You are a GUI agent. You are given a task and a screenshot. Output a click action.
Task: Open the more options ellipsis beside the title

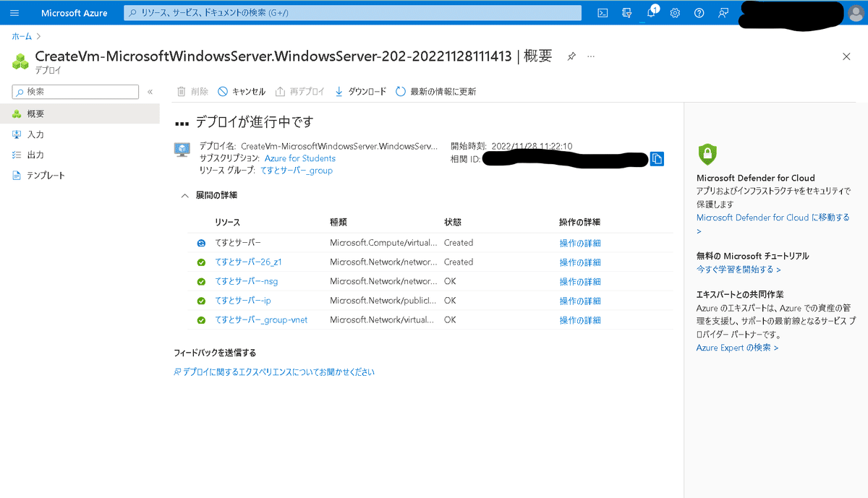point(591,56)
